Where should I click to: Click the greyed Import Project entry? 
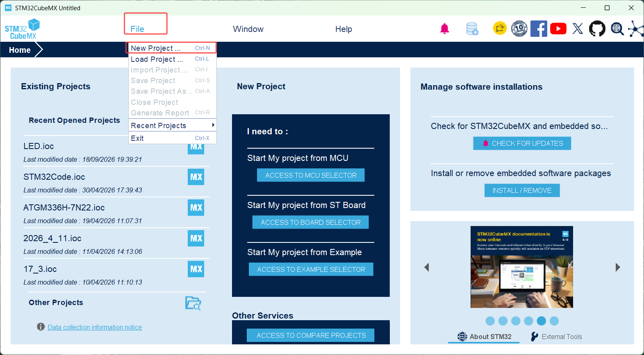click(172, 70)
